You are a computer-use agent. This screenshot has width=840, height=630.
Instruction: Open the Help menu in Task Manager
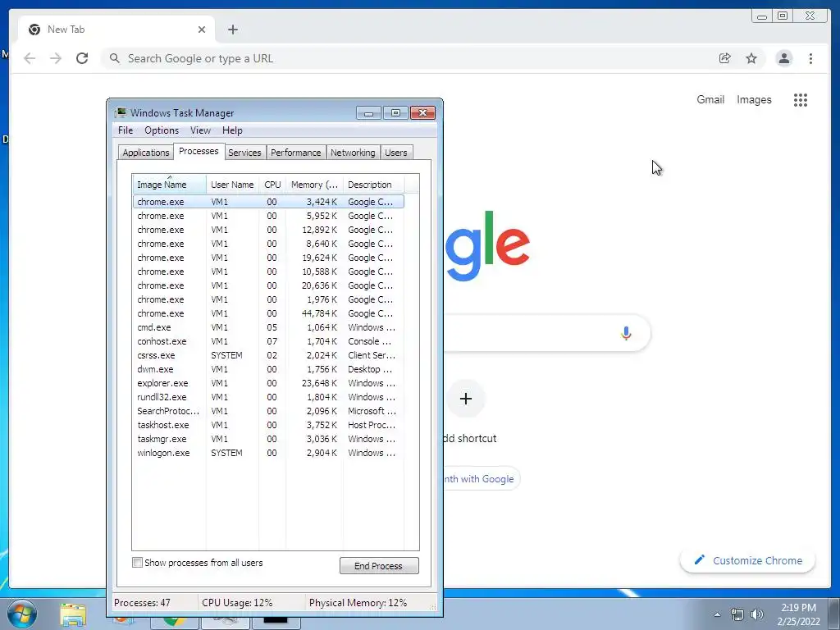232,130
